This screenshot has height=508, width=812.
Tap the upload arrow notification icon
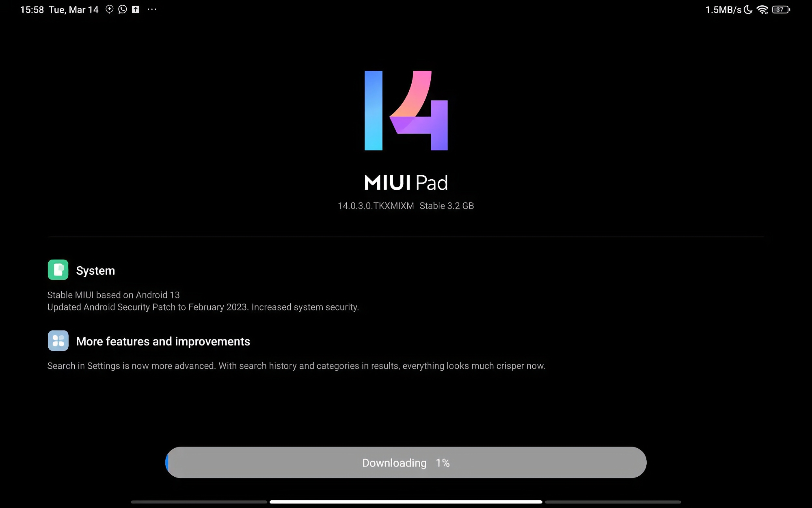(x=136, y=9)
